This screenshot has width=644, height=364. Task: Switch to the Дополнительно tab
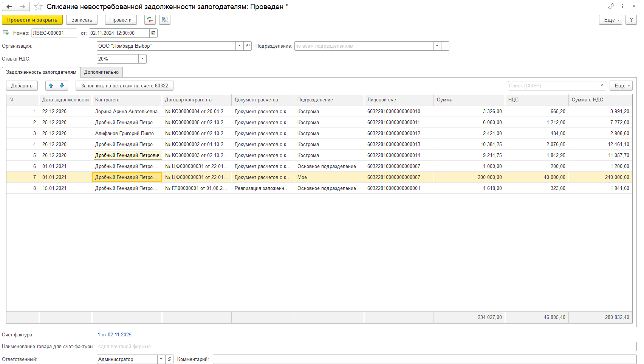[x=101, y=72]
